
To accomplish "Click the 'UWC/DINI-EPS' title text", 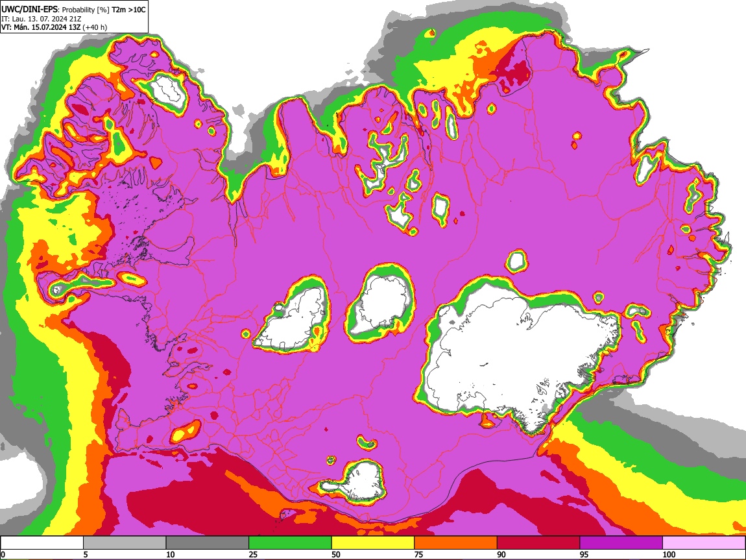I will click(30, 10).
